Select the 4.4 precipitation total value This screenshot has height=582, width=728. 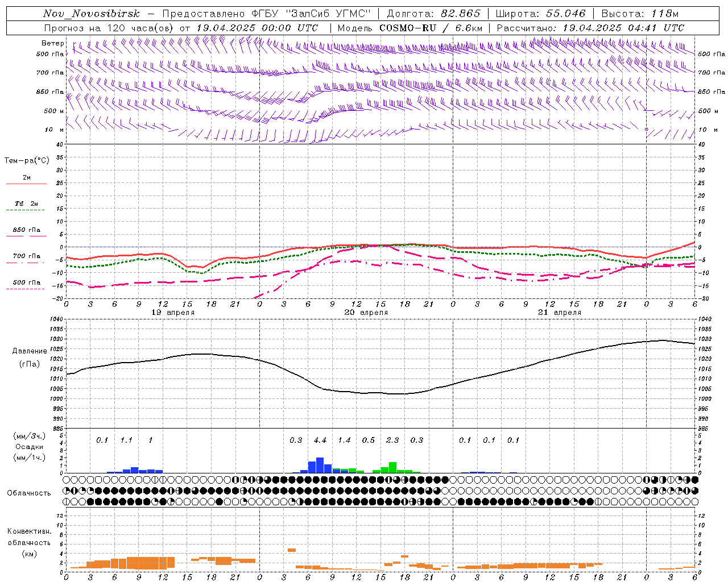click(320, 440)
